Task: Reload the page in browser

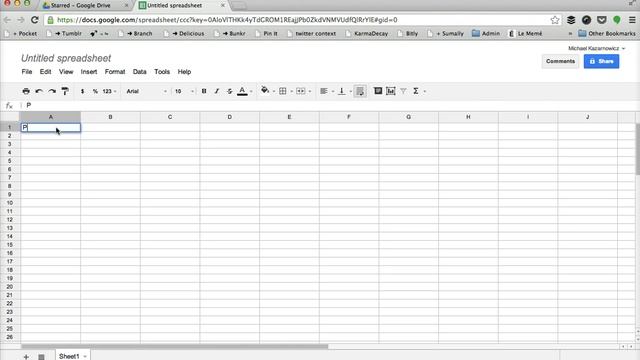Action: pos(35,20)
